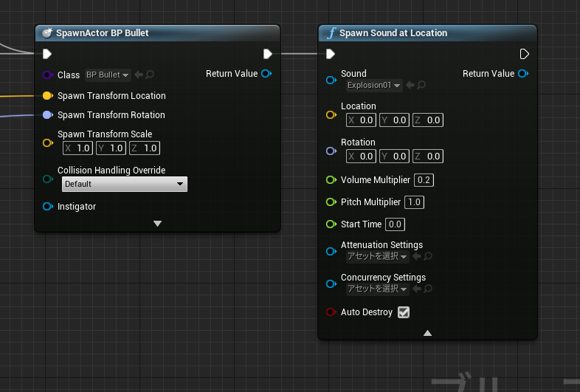Click Spawn Transform Rotation pin

[x=48, y=114]
